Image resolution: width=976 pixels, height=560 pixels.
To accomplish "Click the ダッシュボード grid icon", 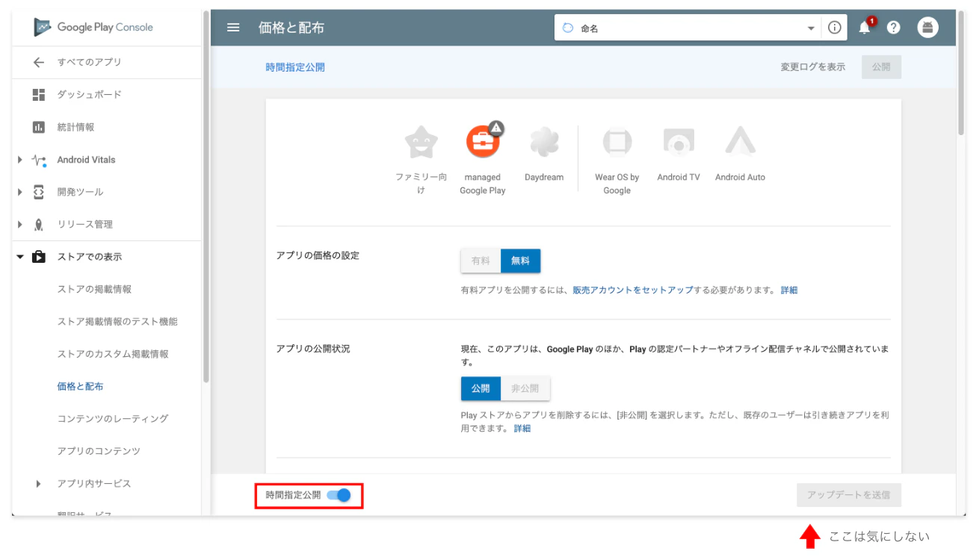I will 39,95.
